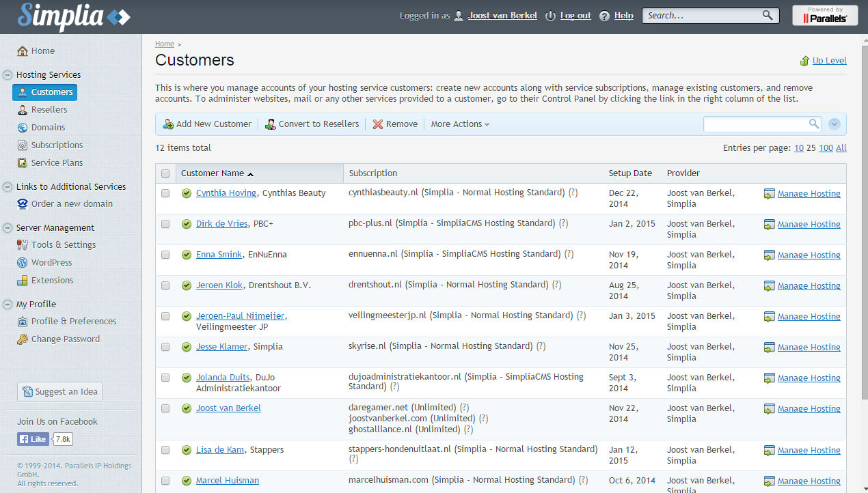Open the More Actions dropdown

click(x=460, y=124)
